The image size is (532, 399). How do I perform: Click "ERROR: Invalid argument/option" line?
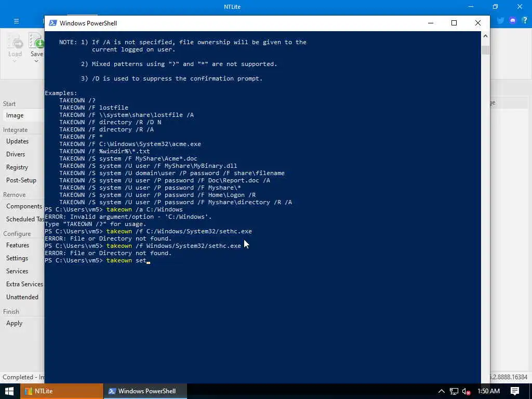point(128,217)
